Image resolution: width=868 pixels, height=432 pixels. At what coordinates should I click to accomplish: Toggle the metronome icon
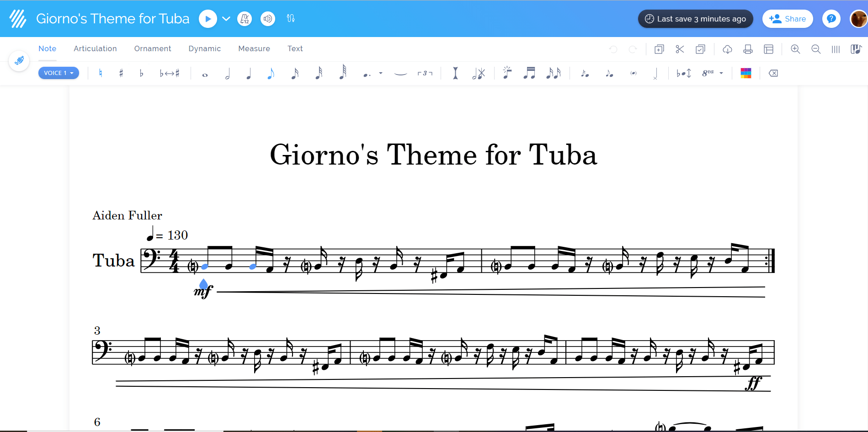(245, 19)
